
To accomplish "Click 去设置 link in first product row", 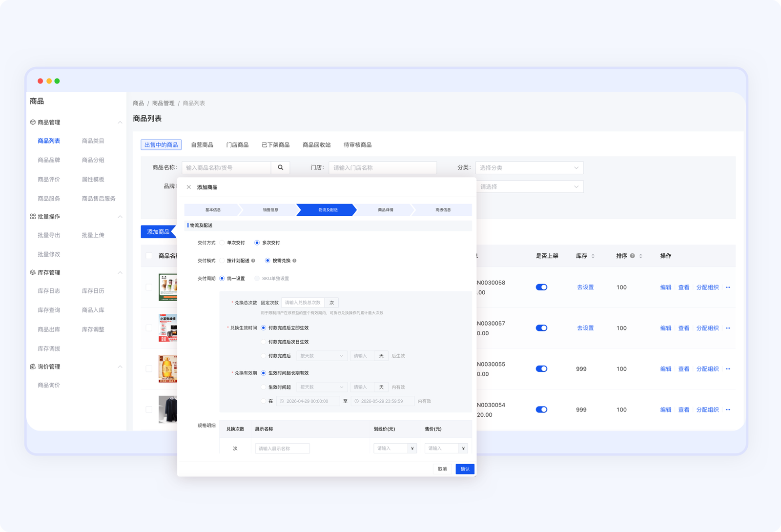I will coord(585,287).
